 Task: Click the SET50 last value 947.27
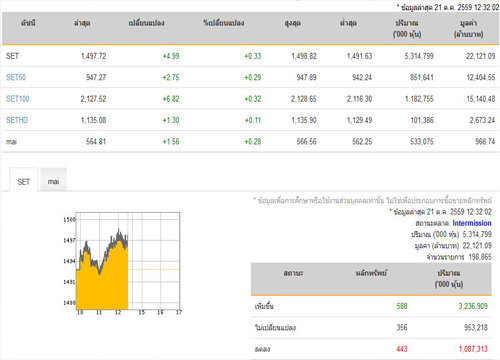coord(96,77)
